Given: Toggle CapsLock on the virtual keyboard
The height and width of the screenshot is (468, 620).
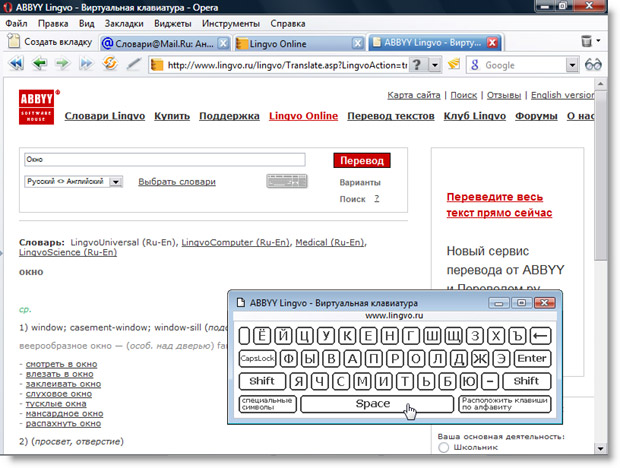Looking at the screenshot, I should (x=257, y=359).
